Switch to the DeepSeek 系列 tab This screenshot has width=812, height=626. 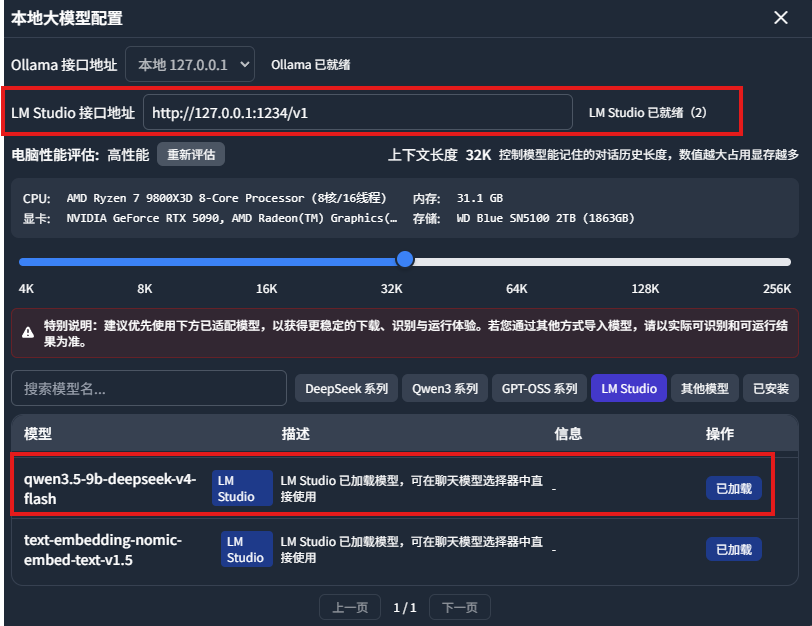pos(346,388)
